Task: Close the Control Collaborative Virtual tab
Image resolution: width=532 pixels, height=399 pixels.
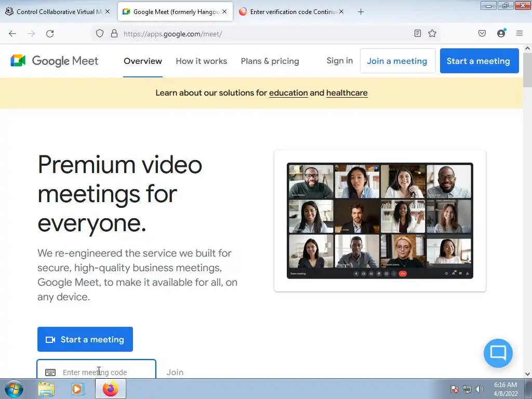Action: pos(107,11)
